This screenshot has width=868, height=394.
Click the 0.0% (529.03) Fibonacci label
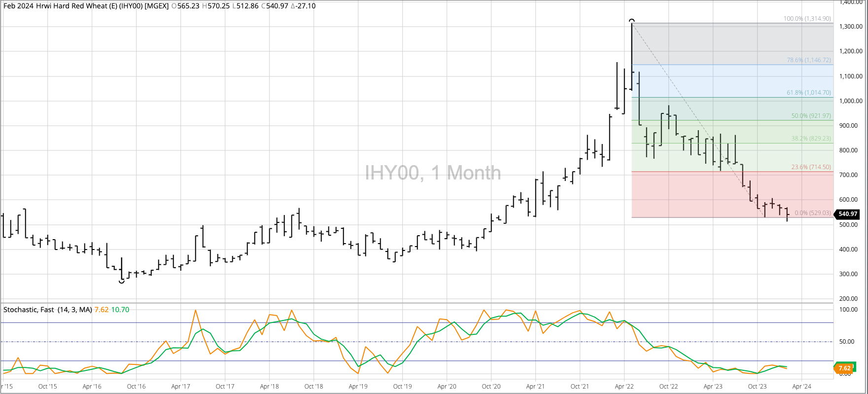click(x=812, y=213)
